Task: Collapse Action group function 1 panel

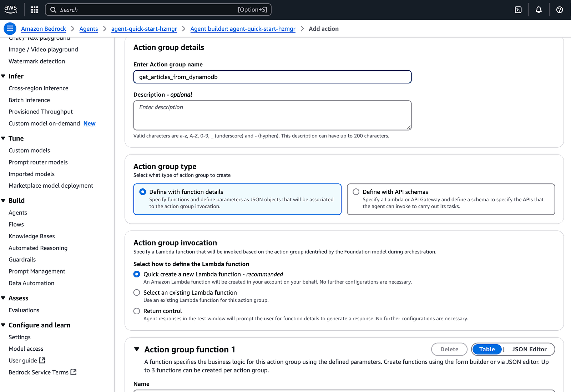Action: pos(137,349)
